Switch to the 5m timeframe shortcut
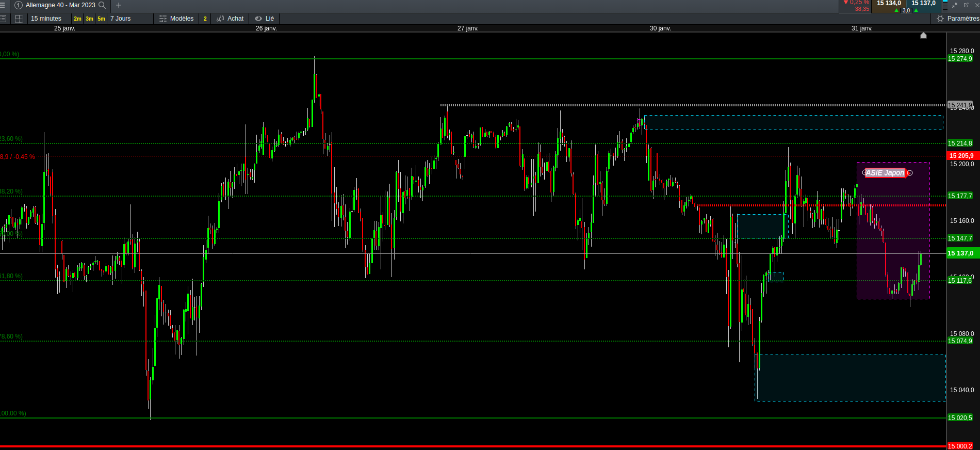 [101, 19]
